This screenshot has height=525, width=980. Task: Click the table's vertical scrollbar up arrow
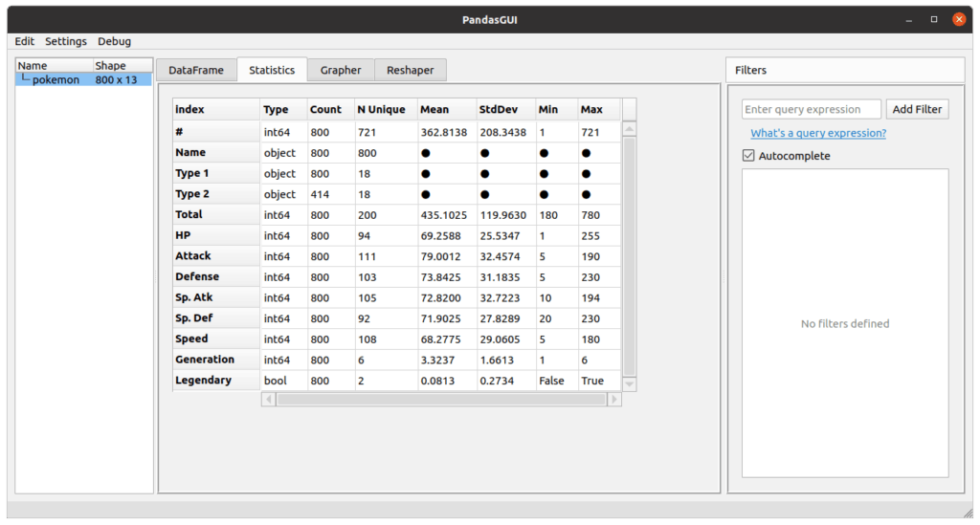pyautogui.click(x=629, y=130)
